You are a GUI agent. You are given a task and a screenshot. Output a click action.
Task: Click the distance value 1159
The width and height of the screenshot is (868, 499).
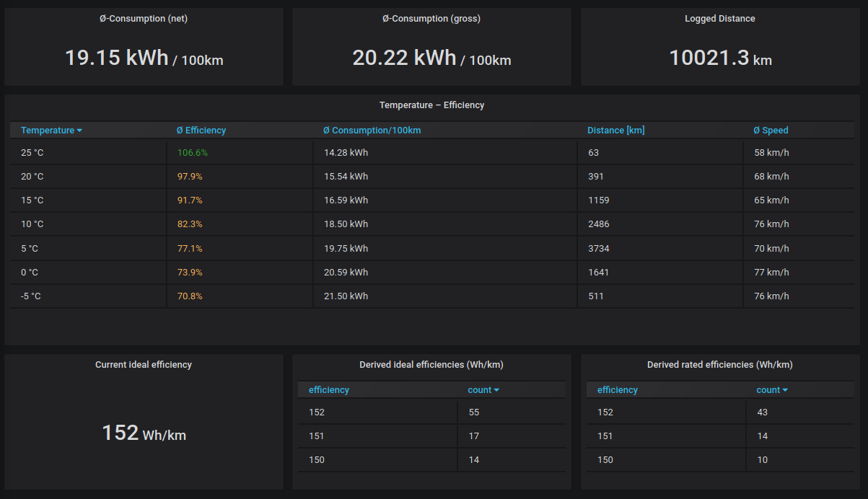coord(598,200)
